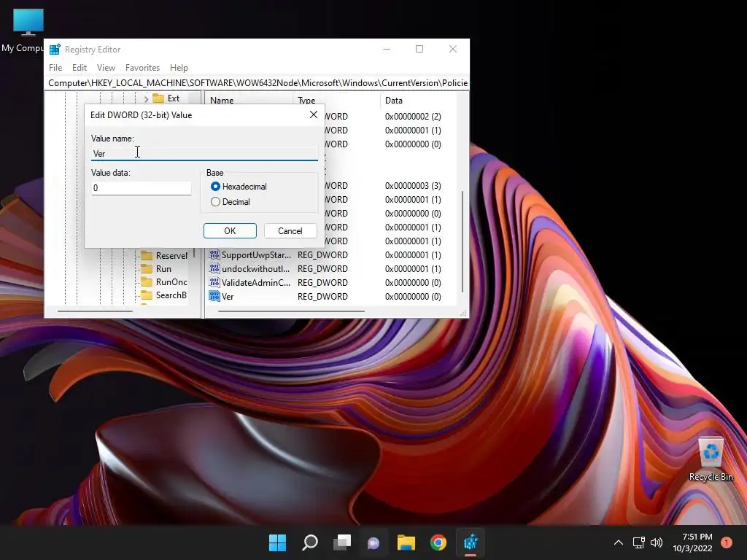Open Task View from the taskbar
This screenshot has width=747, height=560.
pyautogui.click(x=341, y=542)
